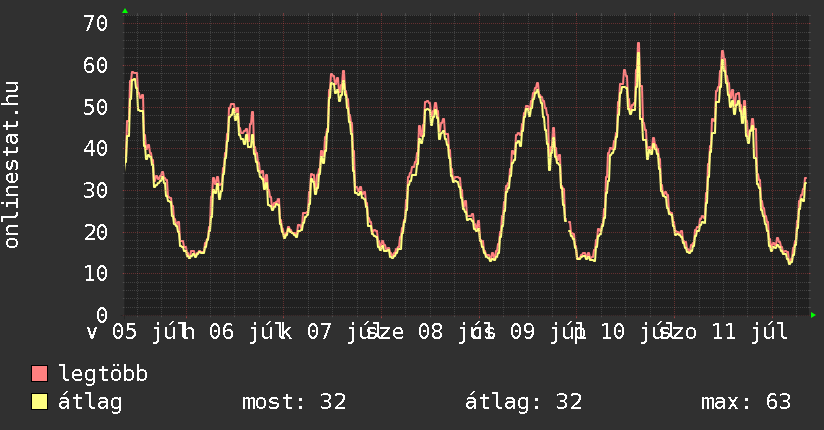824x430 pixels.
Task: Click the highest peak on 10 júl
Action: pos(638,44)
